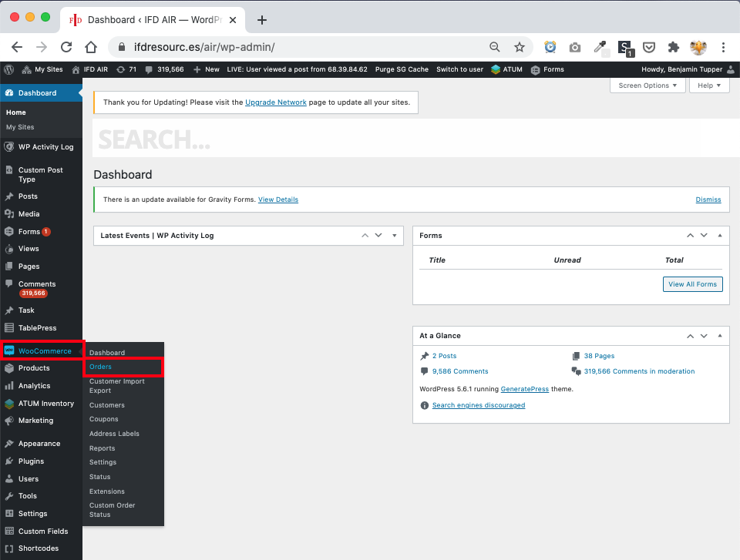Click the WordPress logo in admin bar
740x560 pixels.
tap(8, 69)
